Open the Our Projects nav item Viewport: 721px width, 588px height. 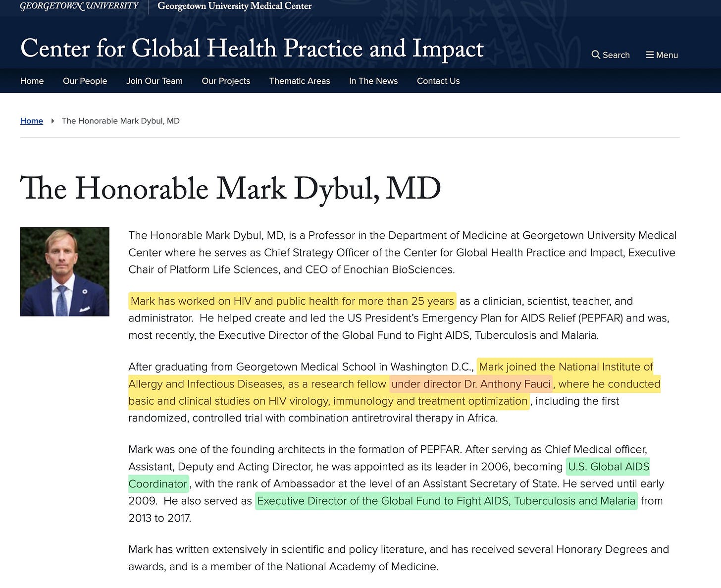[226, 81]
